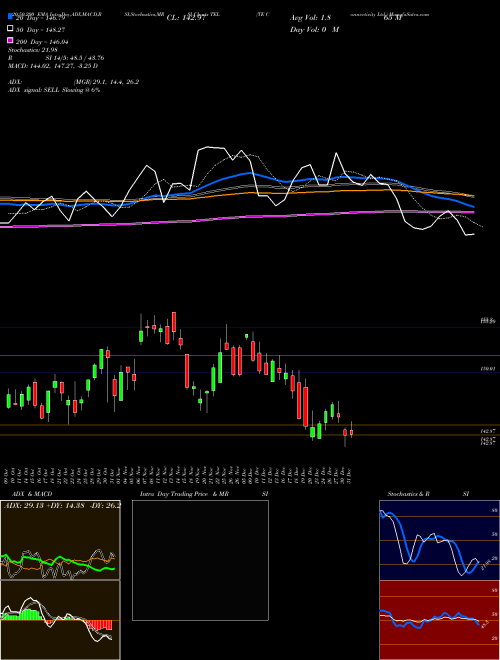Click the 'Avg Vol: 1.8' label
Screen dimensions: 500x660
310,18
